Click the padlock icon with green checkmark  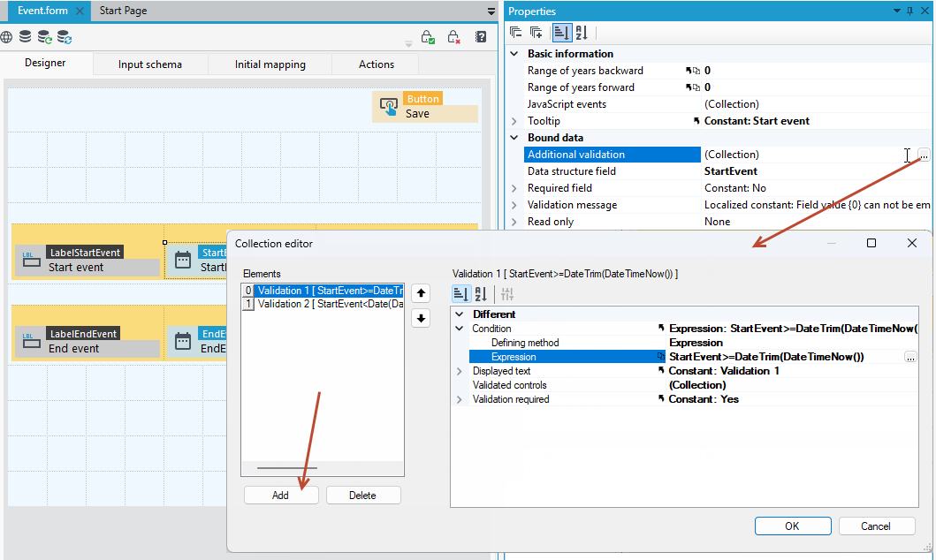pos(428,38)
